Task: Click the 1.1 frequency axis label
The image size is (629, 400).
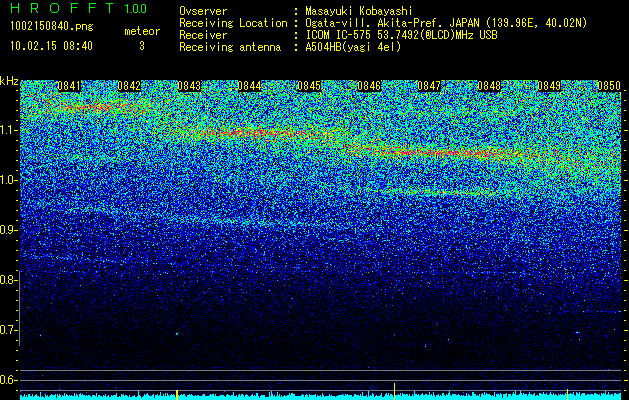Action: tap(9, 130)
